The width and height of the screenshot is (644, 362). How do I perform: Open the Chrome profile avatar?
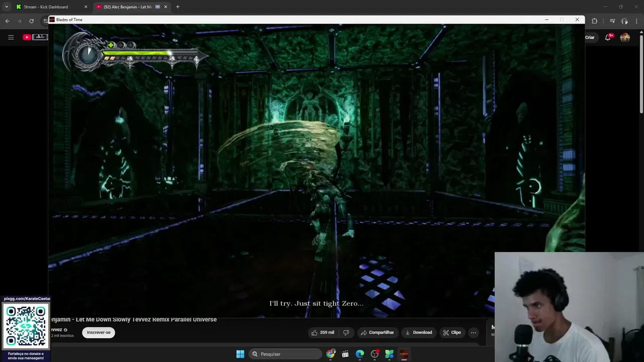click(624, 21)
